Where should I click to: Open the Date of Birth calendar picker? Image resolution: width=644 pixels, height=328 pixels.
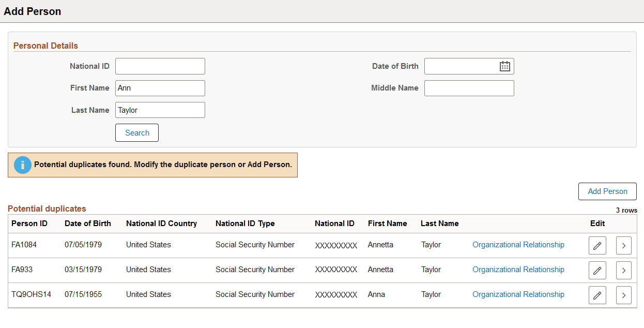click(504, 66)
